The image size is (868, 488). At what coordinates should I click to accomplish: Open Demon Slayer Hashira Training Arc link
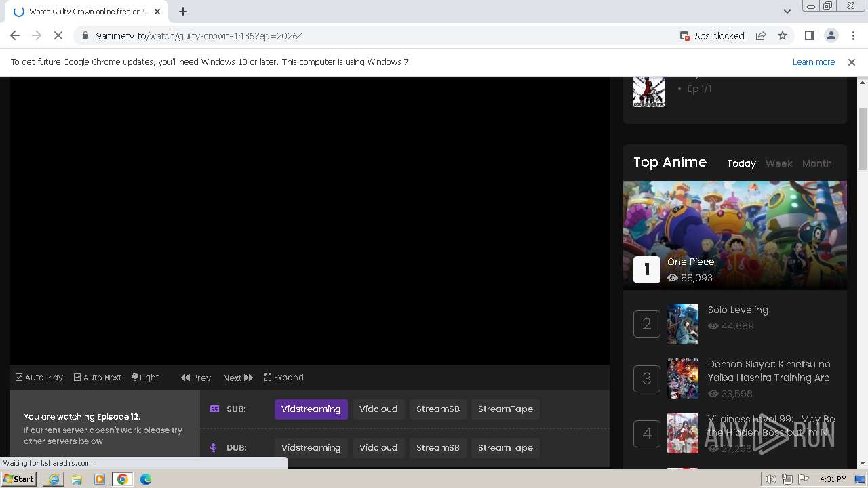tap(769, 371)
